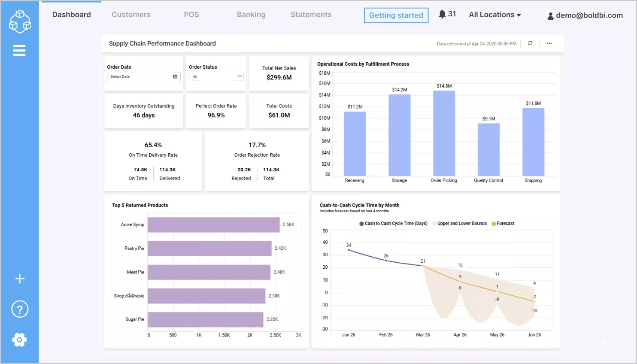Viewport: 637px width, 364px height.
Task: Click the plus add icon in sidebar
Action: (x=20, y=279)
